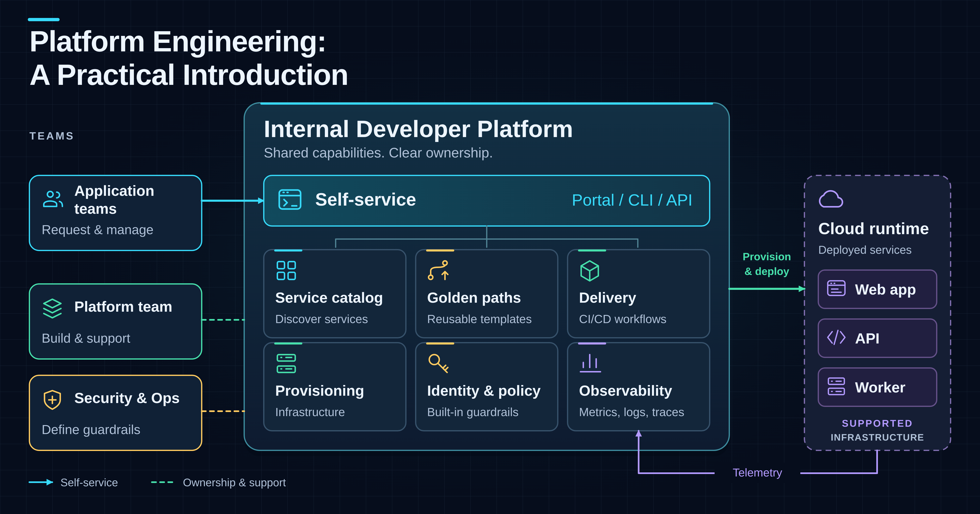The width and height of the screenshot is (980, 514).
Task: Open the Golden paths card heading
Action: [474, 298]
